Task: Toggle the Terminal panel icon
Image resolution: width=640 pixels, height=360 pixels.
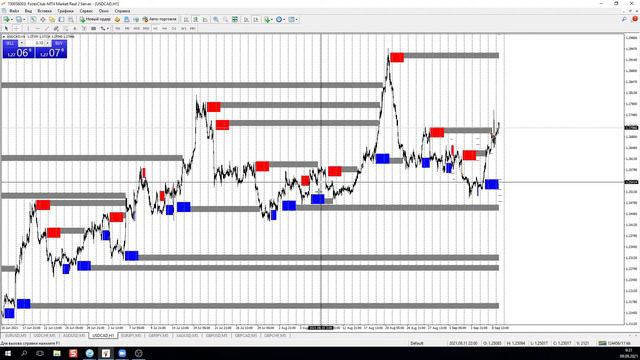Action: click(61, 19)
